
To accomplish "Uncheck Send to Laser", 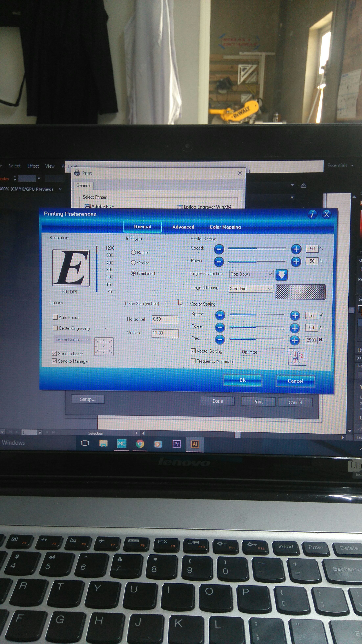I will point(54,353).
